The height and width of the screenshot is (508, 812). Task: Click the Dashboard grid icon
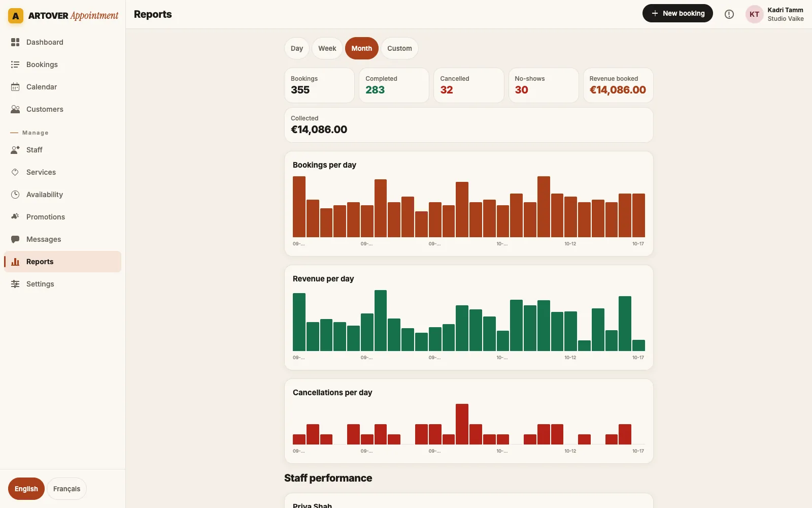(x=15, y=42)
